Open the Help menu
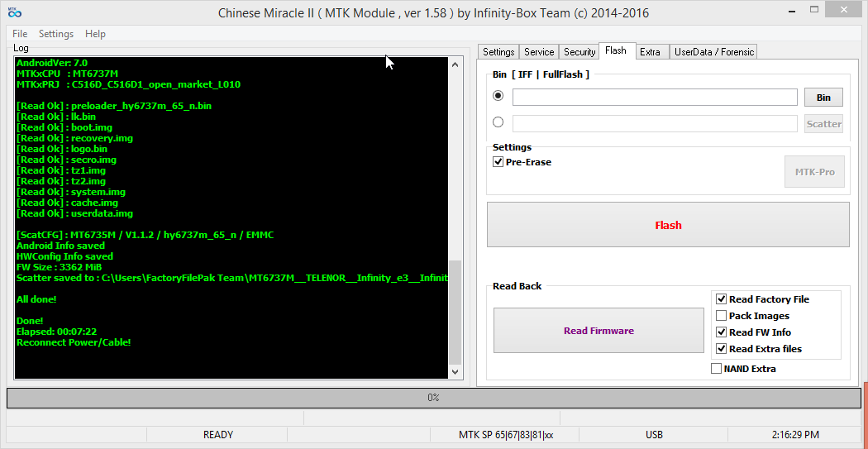Screen dimensions: 868x449 click(x=95, y=34)
